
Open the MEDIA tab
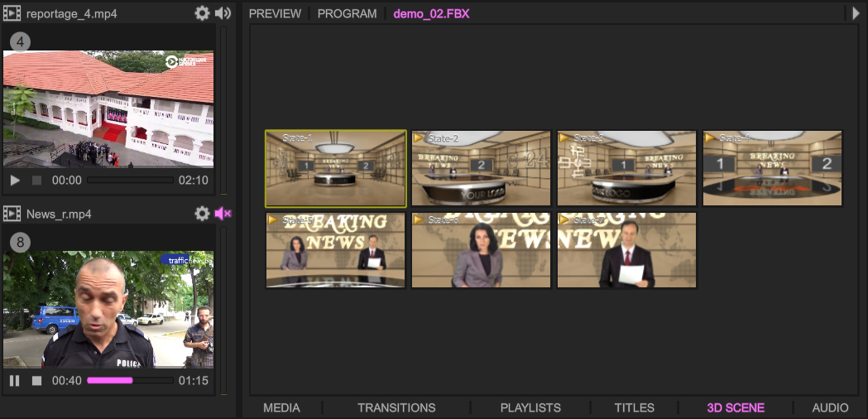(x=282, y=408)
